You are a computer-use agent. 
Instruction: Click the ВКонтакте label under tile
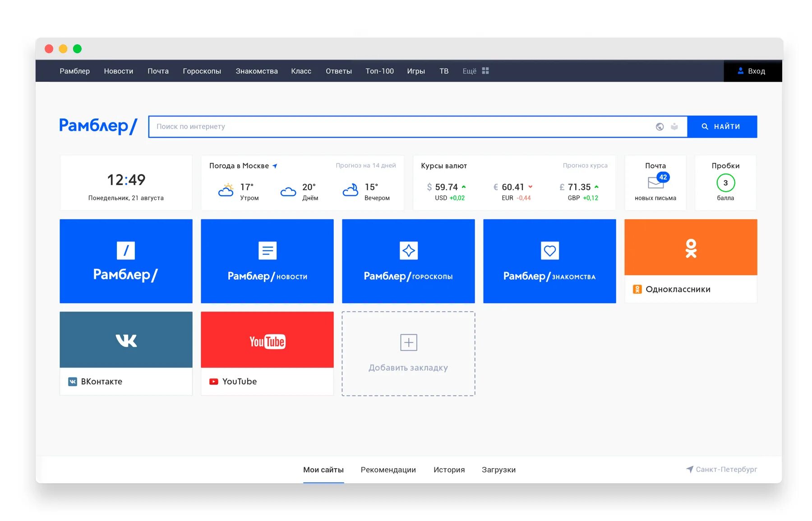coord(101,382)
